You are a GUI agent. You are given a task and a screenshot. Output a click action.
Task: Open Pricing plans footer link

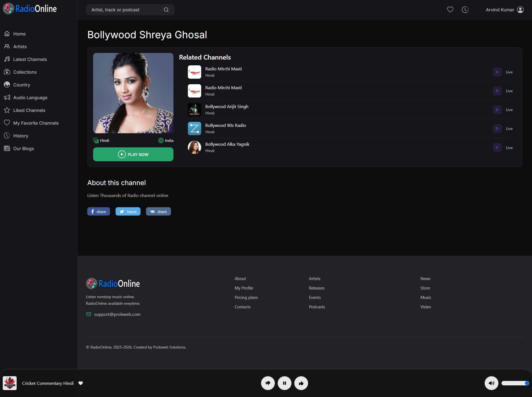tap(246, 297)
